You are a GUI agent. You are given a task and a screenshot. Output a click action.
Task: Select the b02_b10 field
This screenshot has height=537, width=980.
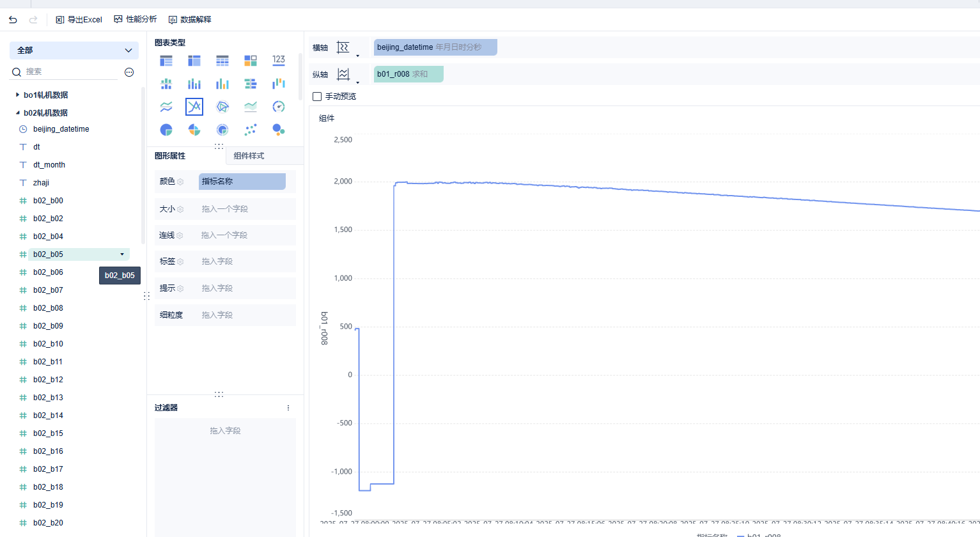point(48,344)
